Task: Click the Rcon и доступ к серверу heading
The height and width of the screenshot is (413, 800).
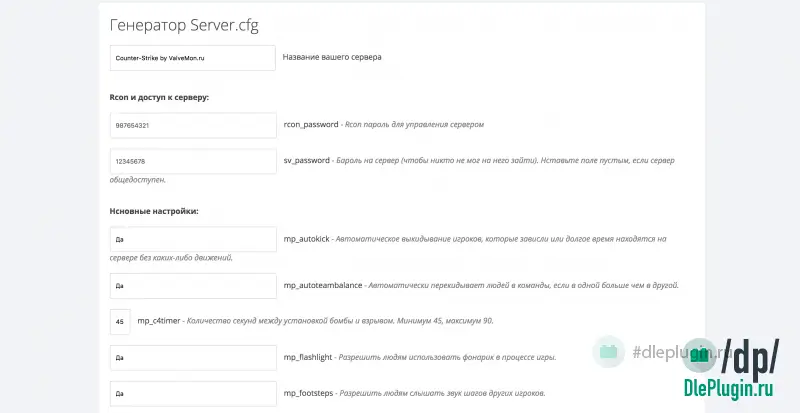Action: (159, 98)
